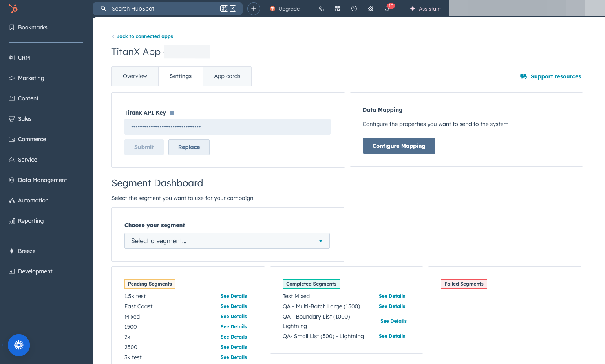The height and width of the screenshot is (364, 605).
Task: Show info tooltip for Titanx API Key
Action: (172, 113)
